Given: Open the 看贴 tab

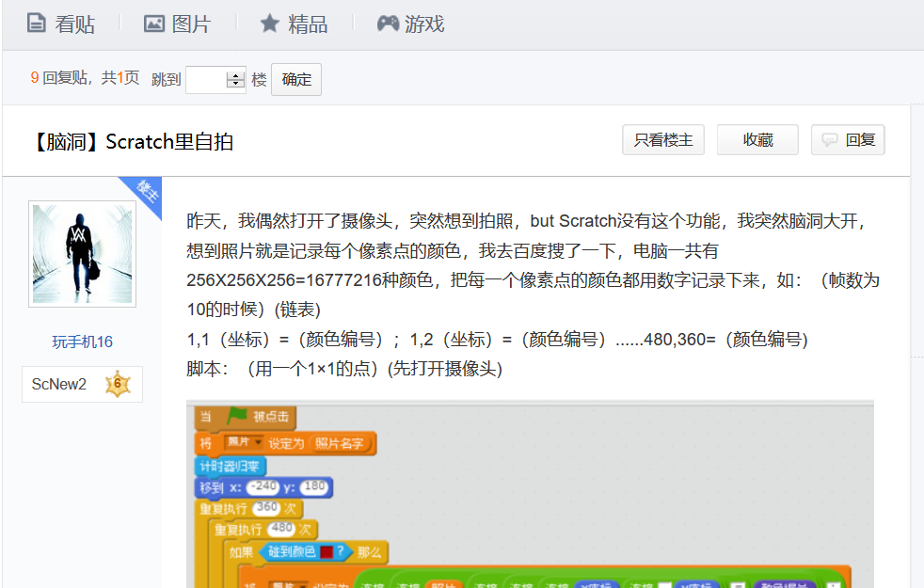Looking at the screenshot, I should click(x=61, y=24).
